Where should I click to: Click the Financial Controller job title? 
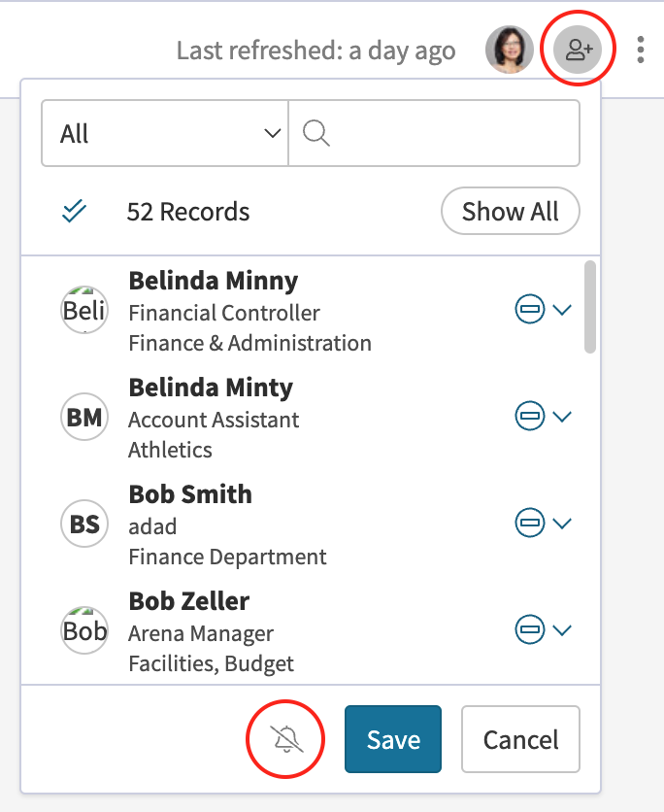[x=224, y=314]
